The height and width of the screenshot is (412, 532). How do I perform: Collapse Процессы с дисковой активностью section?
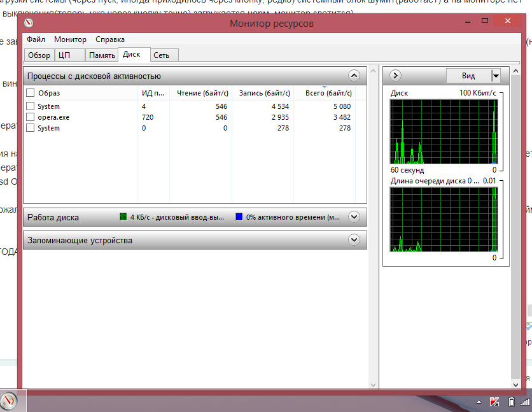pyautogui.click(x=354, y=76)
